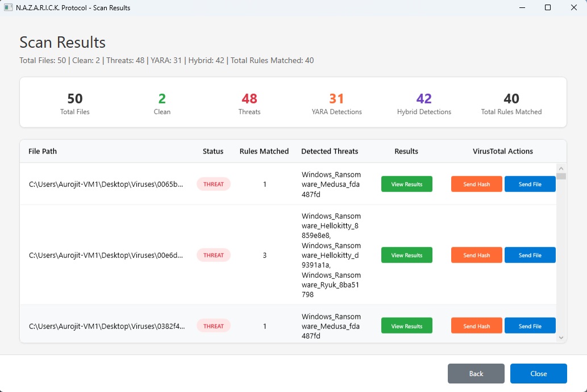This screenshot has height=392, width=587.
Task: Click the THREAT badge on 00e6d row
Action: point(214,255)
